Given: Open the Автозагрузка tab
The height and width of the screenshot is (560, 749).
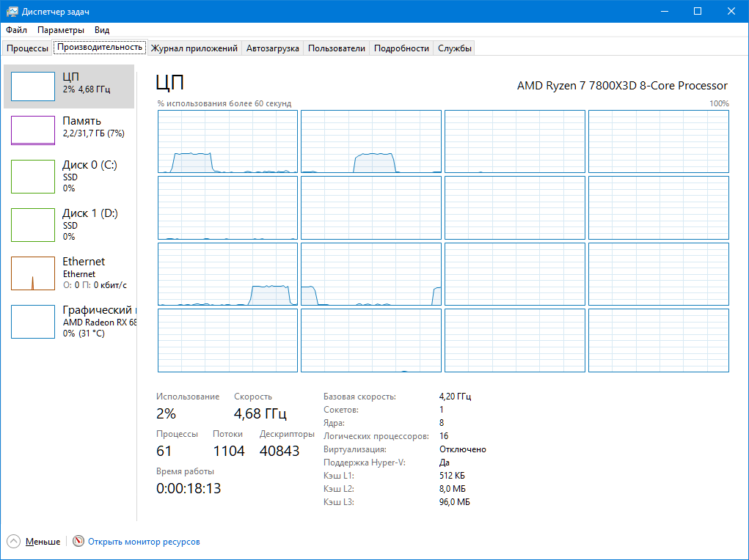Looking at the screenshot, I should point(272,48).
